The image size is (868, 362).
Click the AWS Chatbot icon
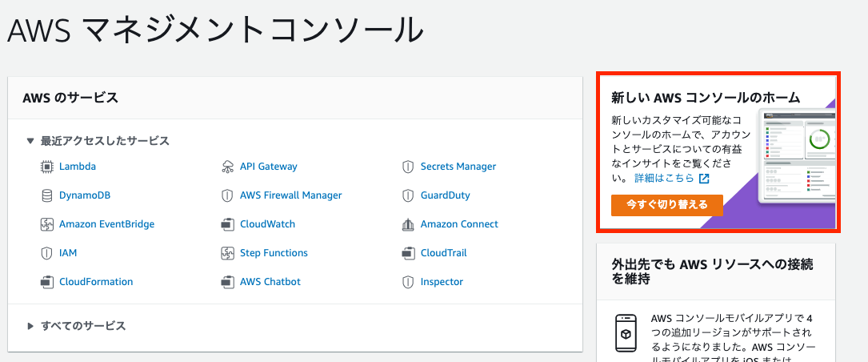pos(227,282)
